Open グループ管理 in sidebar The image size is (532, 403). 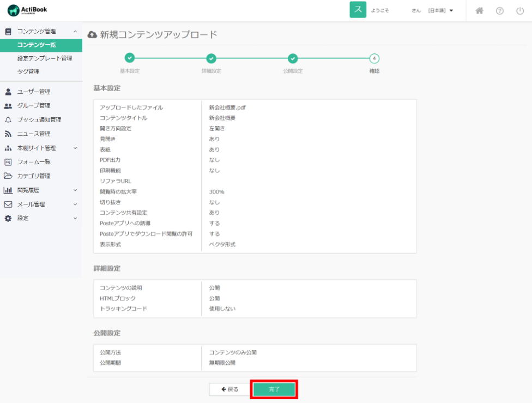click(33, 106)
